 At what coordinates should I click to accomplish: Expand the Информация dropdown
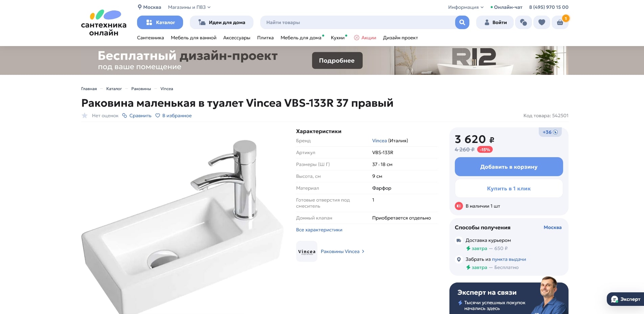[466, 7]
